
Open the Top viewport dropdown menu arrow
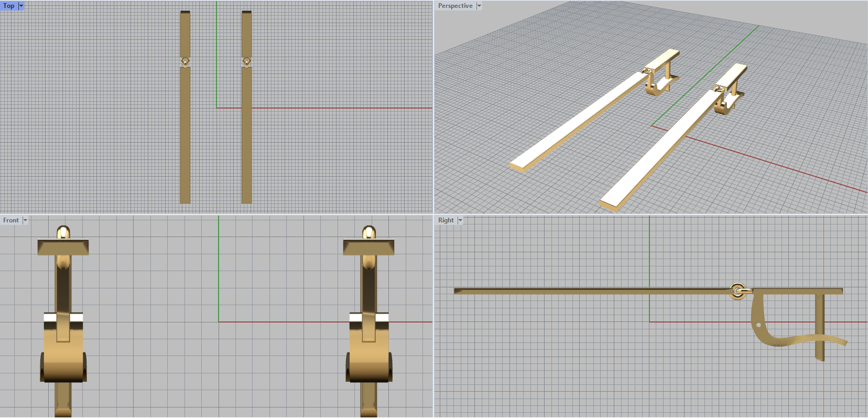coord(21,6)
